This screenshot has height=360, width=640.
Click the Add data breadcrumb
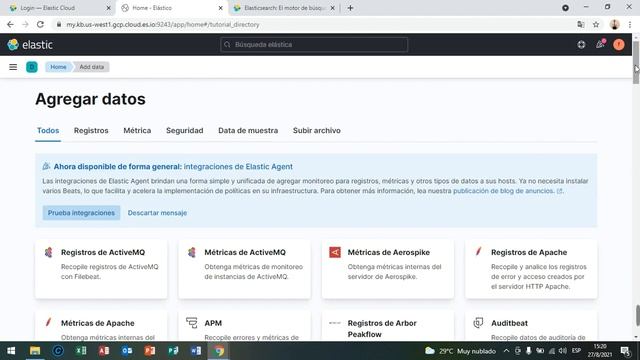[91, 67]
